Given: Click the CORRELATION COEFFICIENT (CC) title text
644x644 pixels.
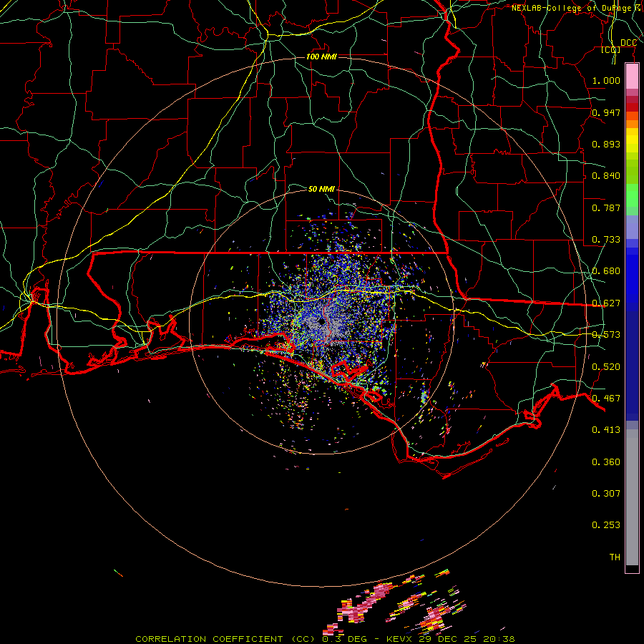Looking at the screenshot, I should (x=225, y=639).
